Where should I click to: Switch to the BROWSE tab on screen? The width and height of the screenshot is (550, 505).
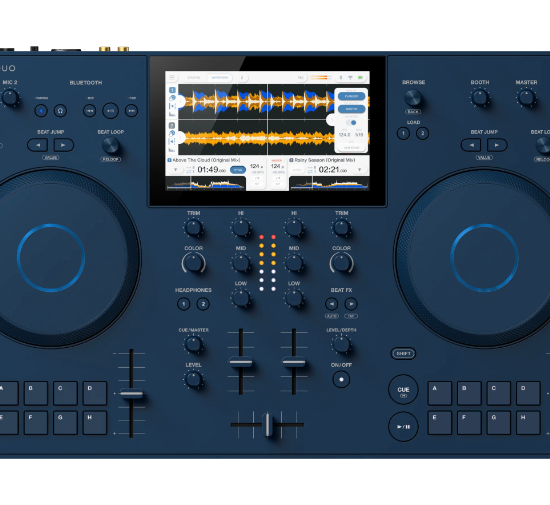point(194,78)
